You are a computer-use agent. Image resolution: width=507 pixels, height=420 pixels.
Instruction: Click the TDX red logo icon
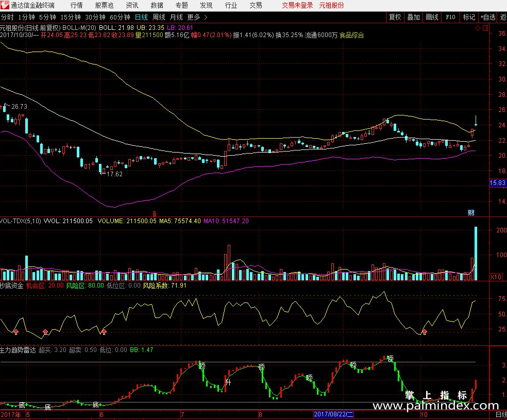[x=5, y=5]
